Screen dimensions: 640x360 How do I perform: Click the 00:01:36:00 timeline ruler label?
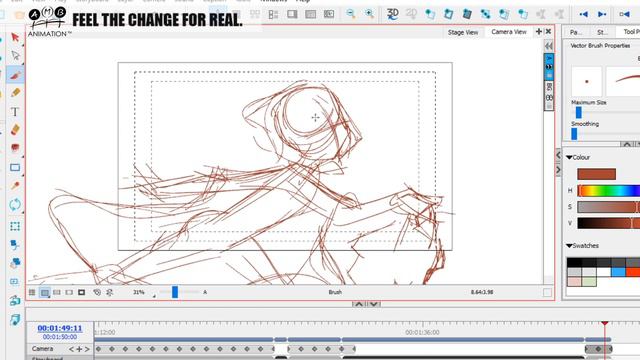422,333
